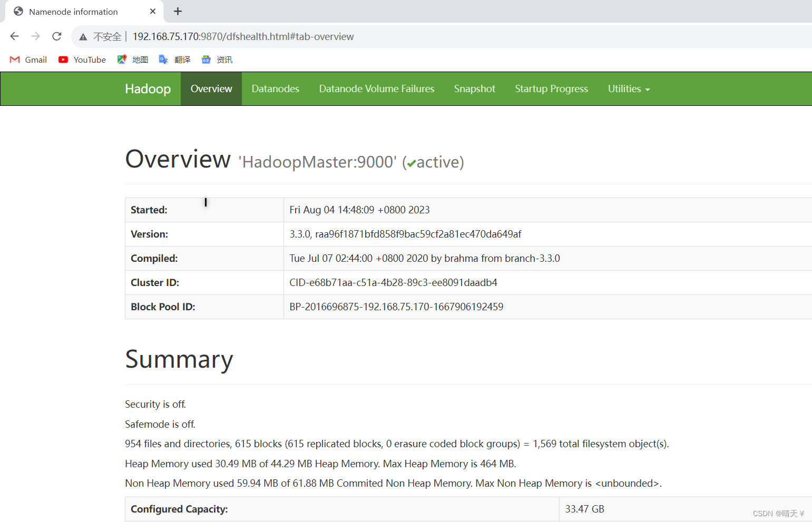Click the address bar URL
The image size is (812, 522).
pyautogui.click(x=243, y=36)
